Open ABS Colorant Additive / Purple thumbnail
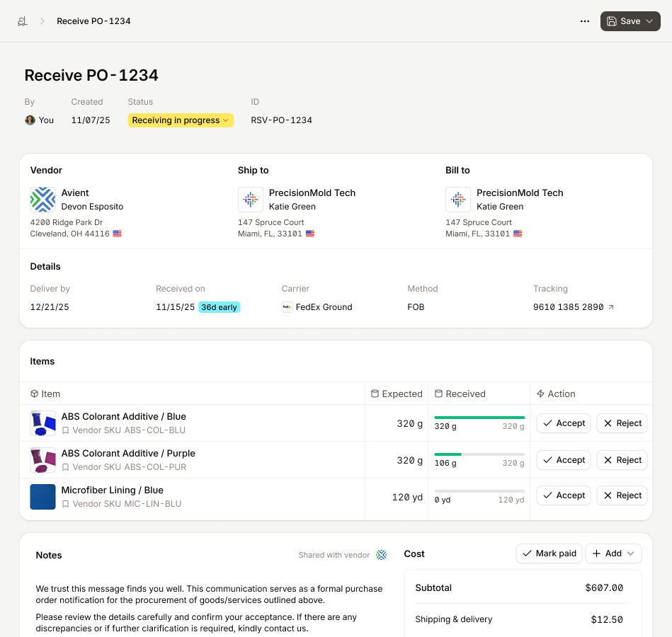 pos(43,460)
